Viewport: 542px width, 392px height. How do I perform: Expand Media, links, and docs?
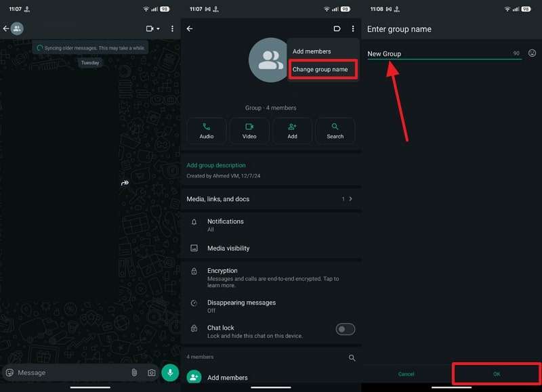click(x=270, y=199)
